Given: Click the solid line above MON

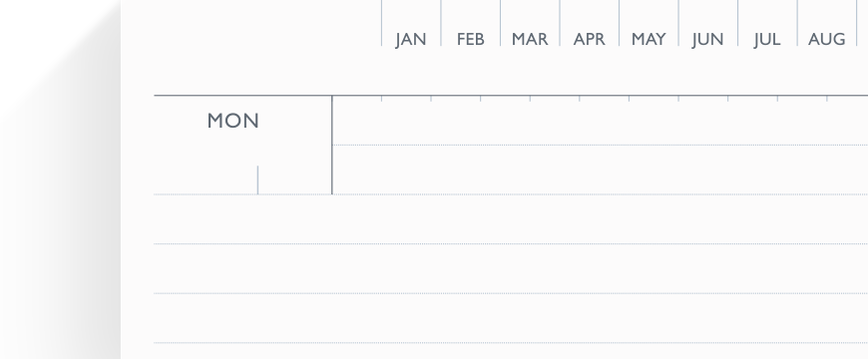Looking at the screenshot, I should [511, 96].
